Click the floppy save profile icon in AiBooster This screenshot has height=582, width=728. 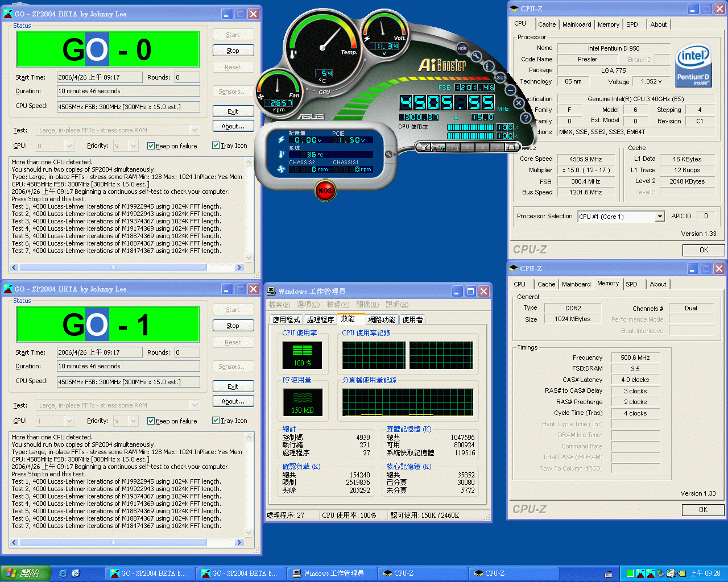click(x=511, y=147)
